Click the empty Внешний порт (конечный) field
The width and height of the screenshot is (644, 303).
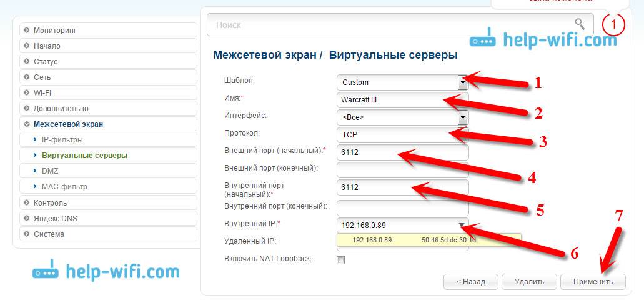402,169
